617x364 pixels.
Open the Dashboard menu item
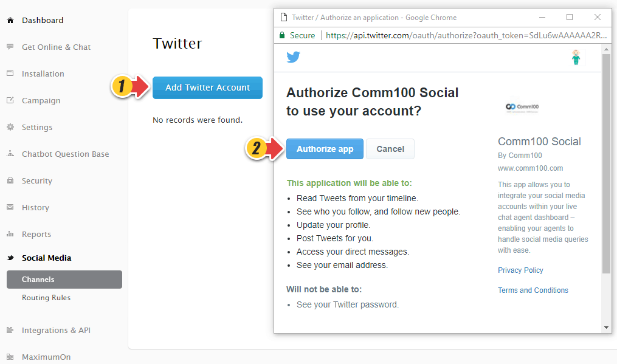click(43, 20)
